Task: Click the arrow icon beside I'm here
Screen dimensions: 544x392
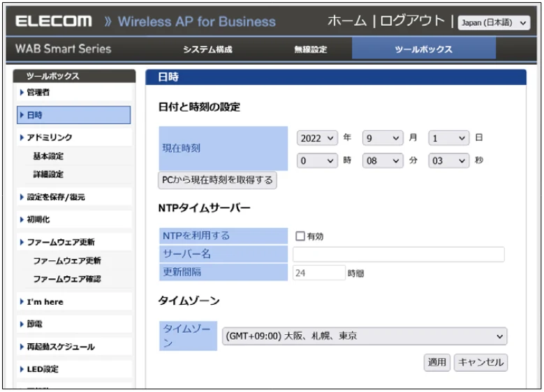Action: [x=22, y=301]
